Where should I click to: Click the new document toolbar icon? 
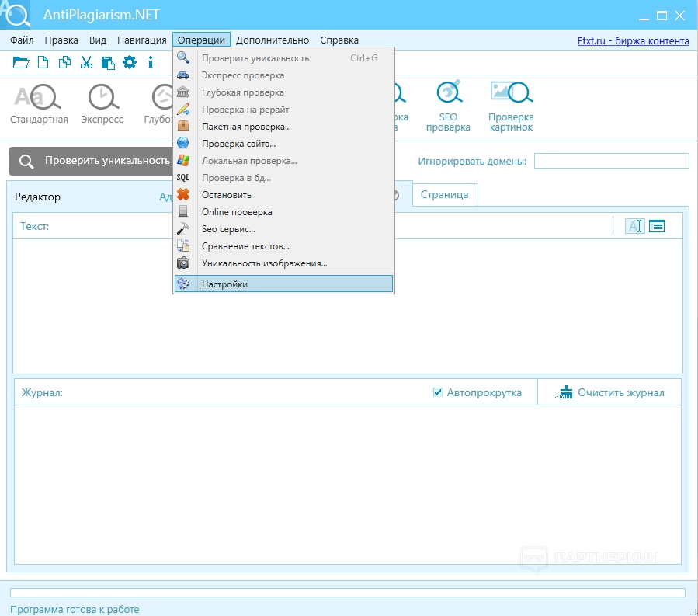coord(43,62)
